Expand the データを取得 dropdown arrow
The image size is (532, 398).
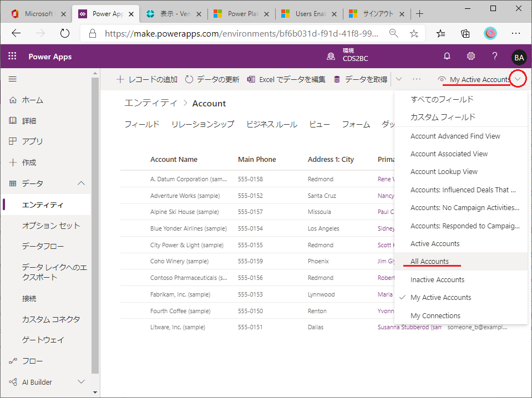point(399,79)
